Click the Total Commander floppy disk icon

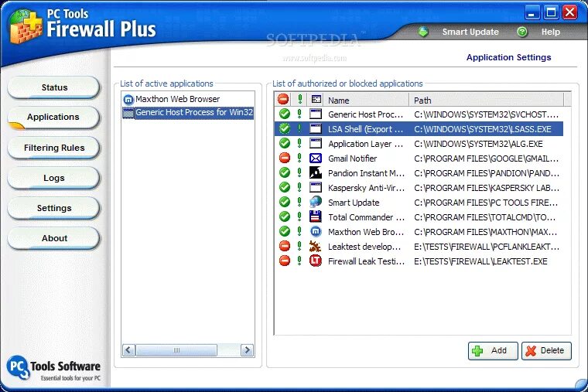[x=316, y=216]
